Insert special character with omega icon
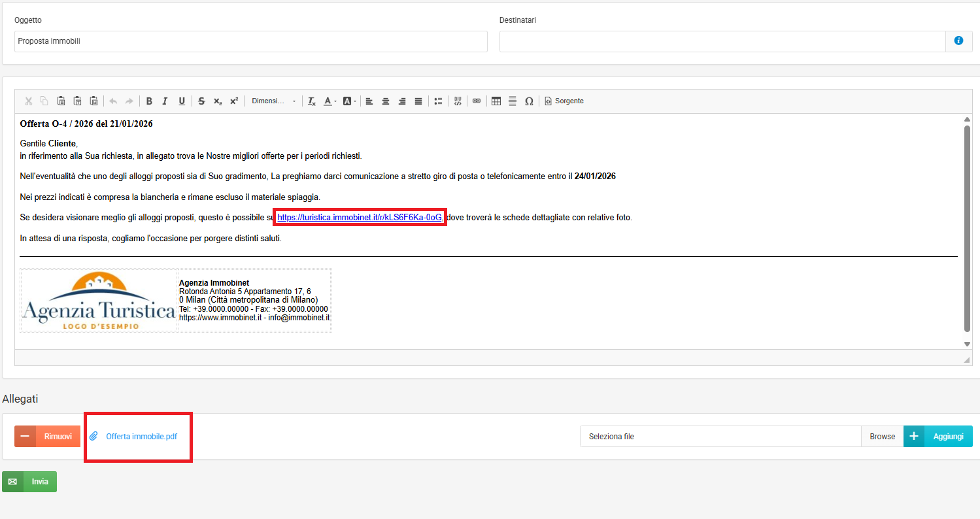 click(x=529, y=101)
